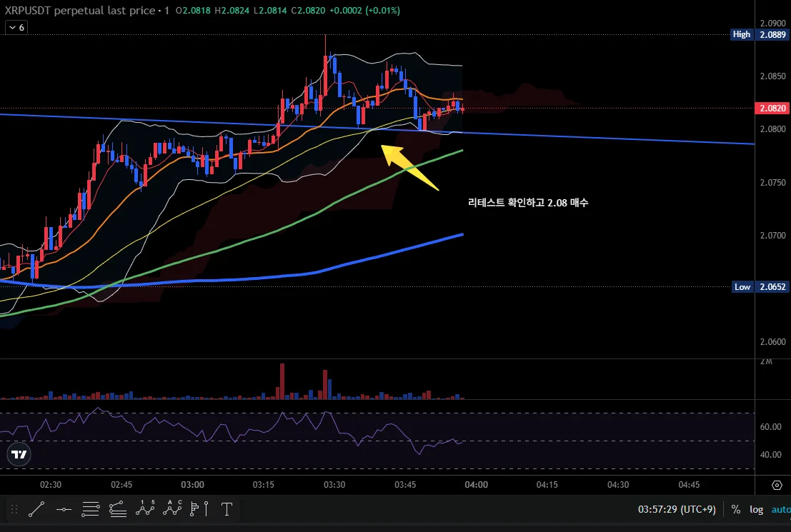Click the RSI 60.00 scale label

coord(771,426)
